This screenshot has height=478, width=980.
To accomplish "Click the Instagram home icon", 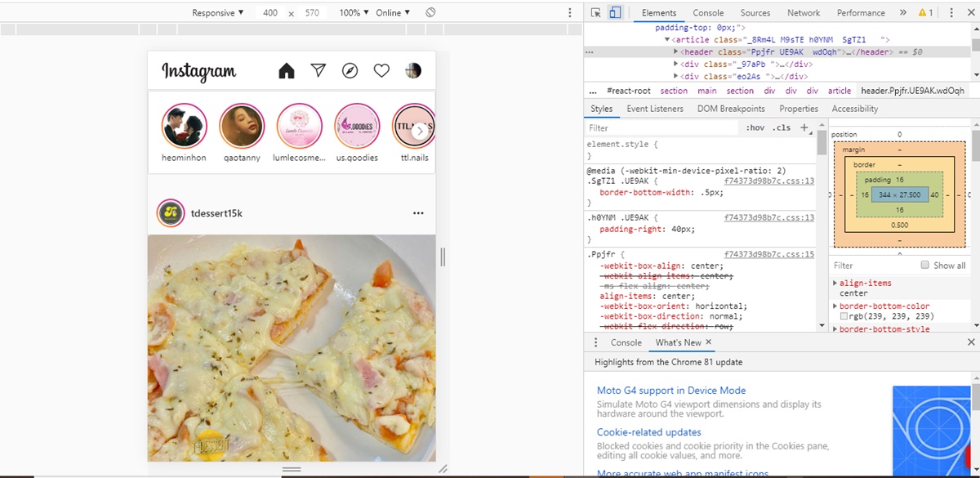I will click(286, 71).
